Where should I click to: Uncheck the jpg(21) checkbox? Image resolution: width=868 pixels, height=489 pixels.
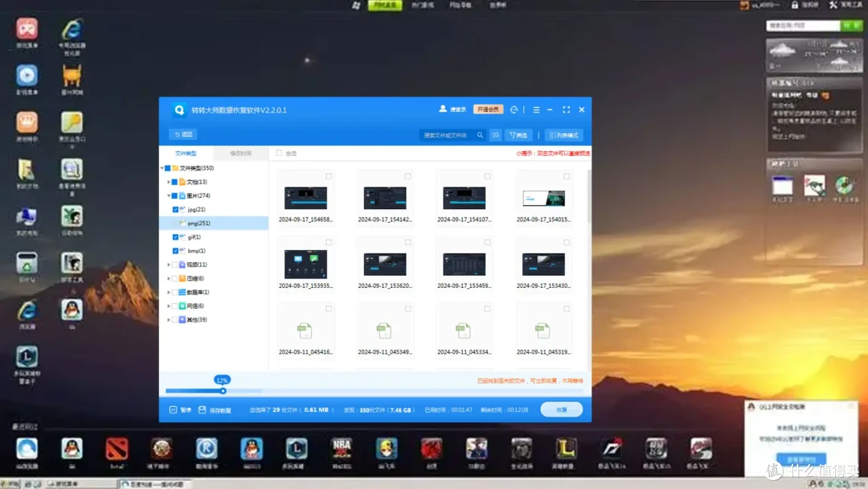tap(175, 209)
